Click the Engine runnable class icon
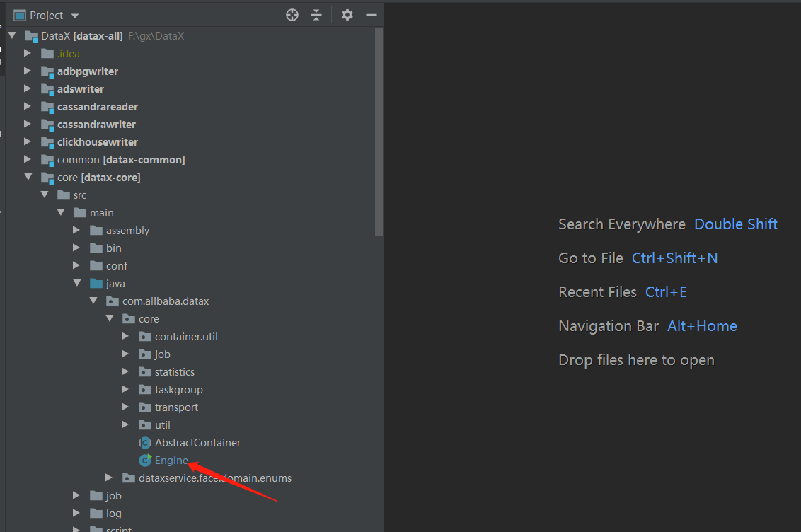The image size is (801, 532). coord(145,460)
